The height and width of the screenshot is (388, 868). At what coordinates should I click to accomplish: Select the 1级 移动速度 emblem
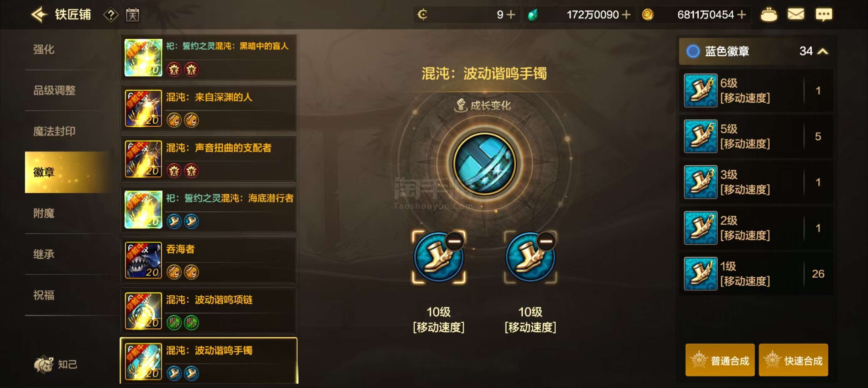click(x=756, y=274)
